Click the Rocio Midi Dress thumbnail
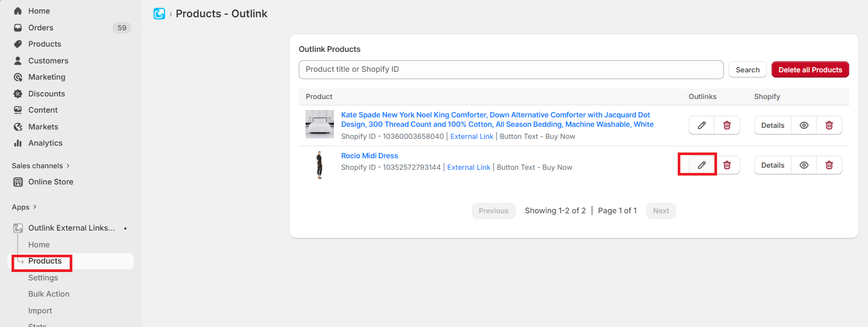868x327 pixels. point(320,165)
